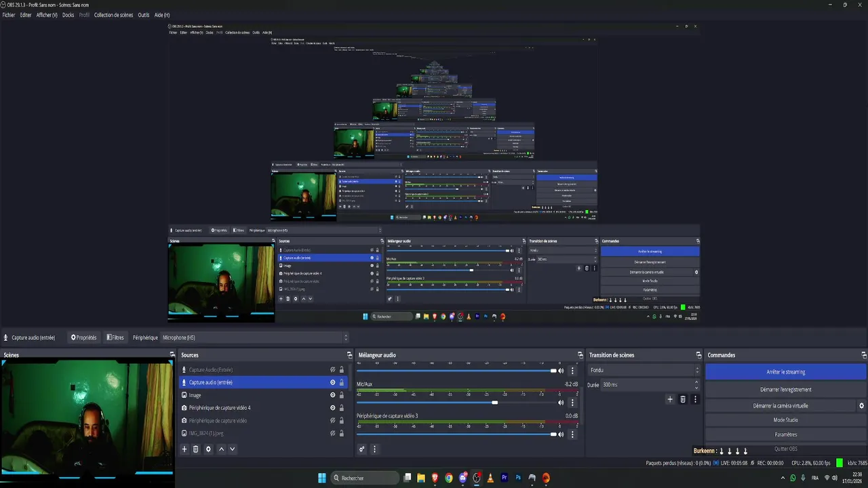The height and width of the screenshot is (488, 868).
Task: Open the Périphérique Microphone (H5) dropdown
Action: click(254, 338)
